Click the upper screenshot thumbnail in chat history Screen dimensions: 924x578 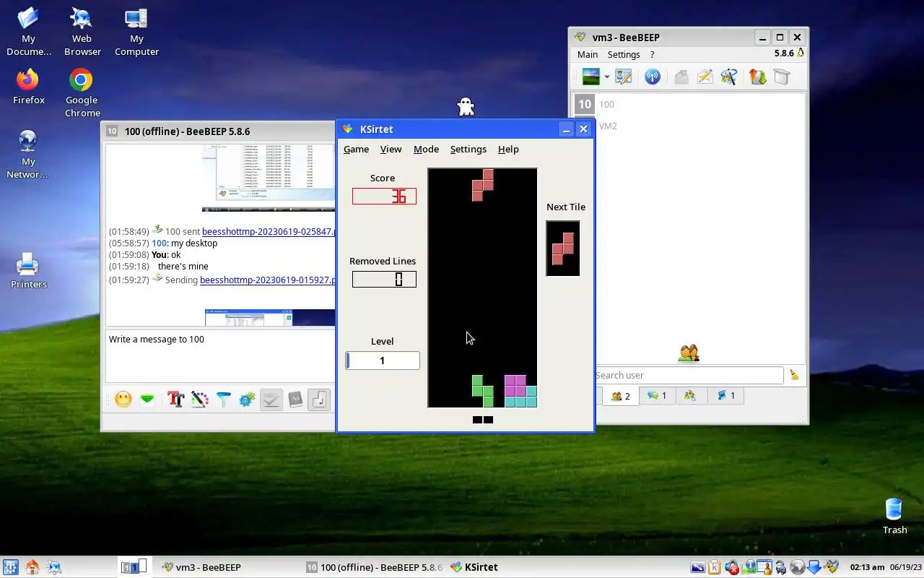click(x=269, y=178)
